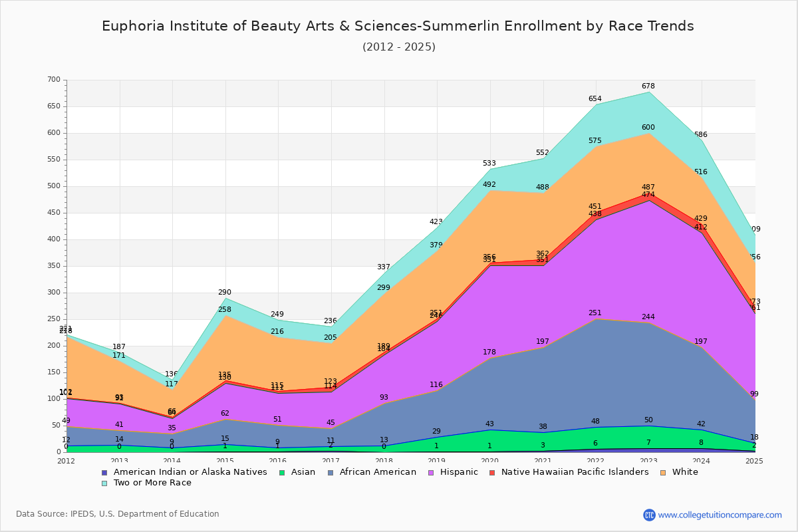Click the 244 data label for 2023
798x532 pixels.
click(648, 317)
